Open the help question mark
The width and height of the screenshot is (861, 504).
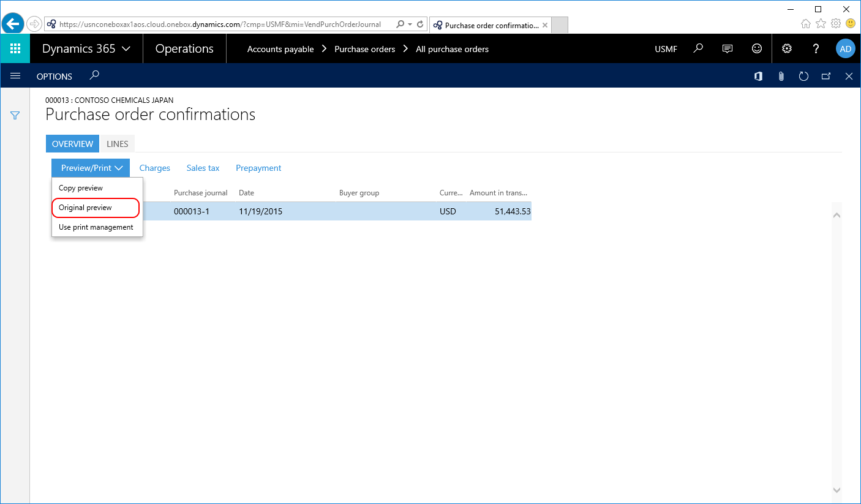pyautogui.click(x=816, y=48)
